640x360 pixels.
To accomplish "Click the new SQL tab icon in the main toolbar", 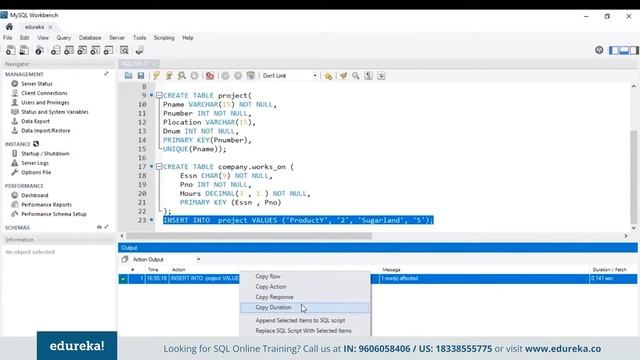I will click(11, 50).
